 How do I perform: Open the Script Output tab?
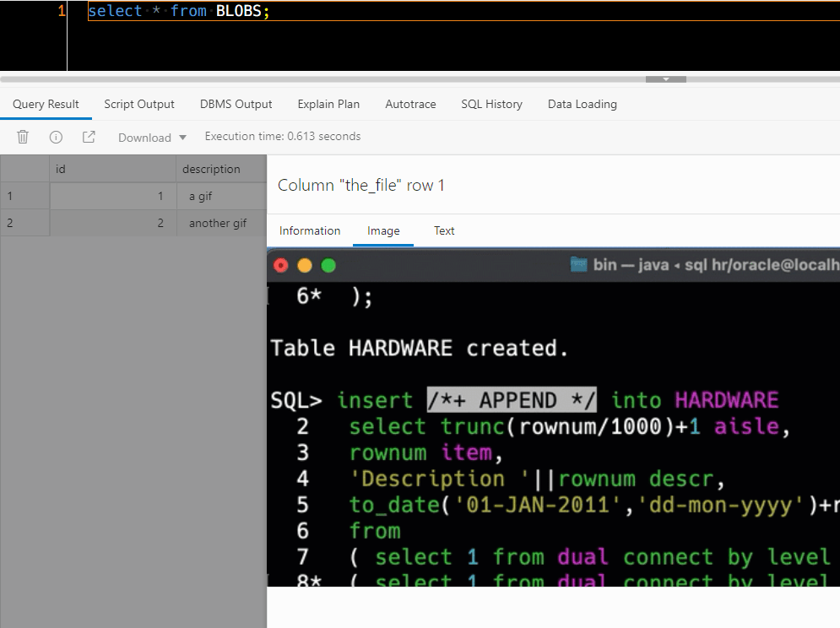pyautogui.click(x=139, y=104)
